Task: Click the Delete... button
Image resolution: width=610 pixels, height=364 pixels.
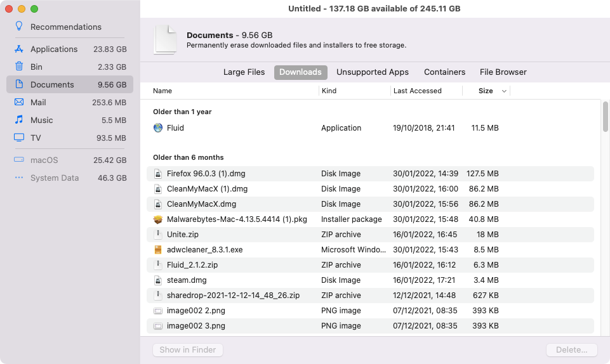Action: click(x=571, y=349)
